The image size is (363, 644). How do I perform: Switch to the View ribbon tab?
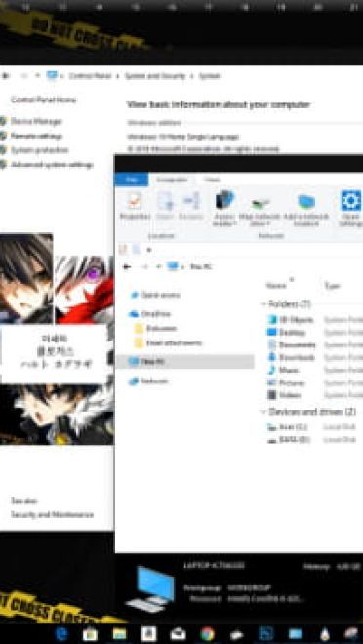tap(212, 180)
